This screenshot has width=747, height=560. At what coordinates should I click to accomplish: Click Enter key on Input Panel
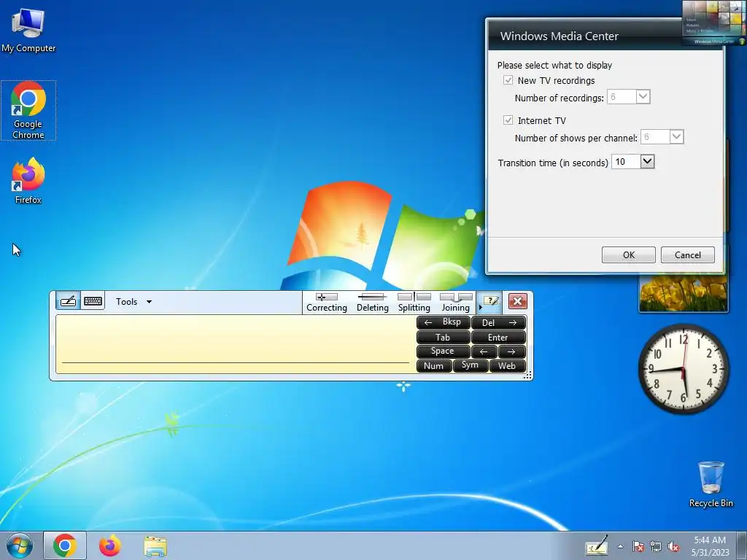coord(498,337)
